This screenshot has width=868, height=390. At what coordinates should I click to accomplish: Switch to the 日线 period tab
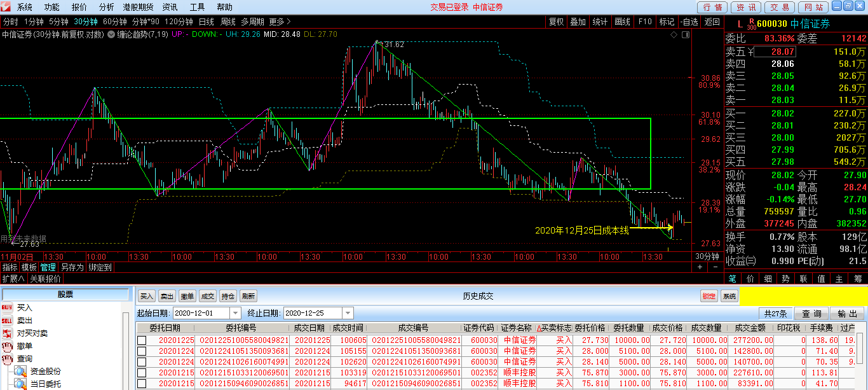tap(207, 22)
